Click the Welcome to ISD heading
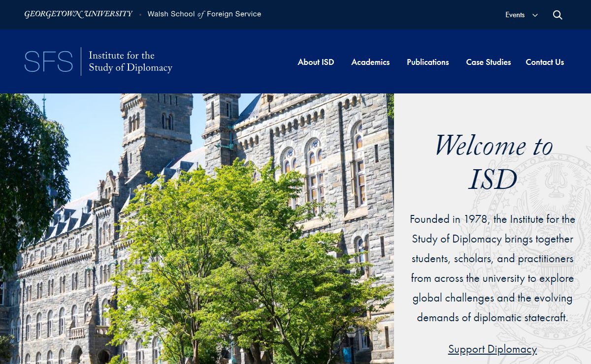This screenshot has width=591, height=364. click(492, 162)
